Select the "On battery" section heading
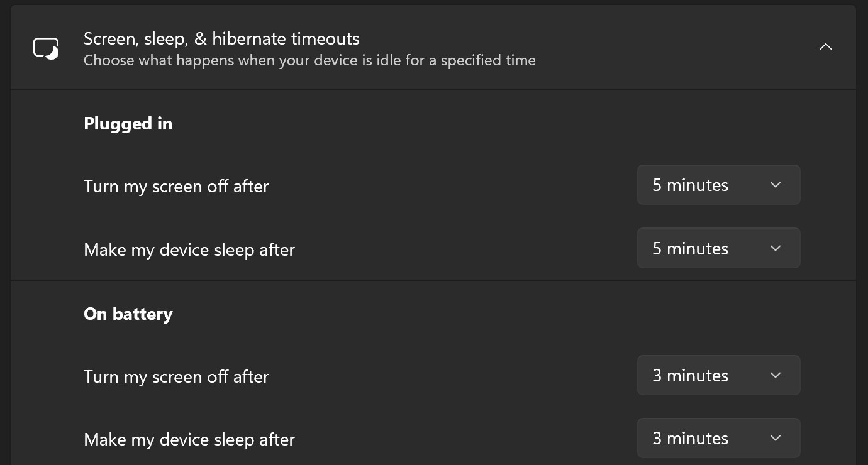This screenshot has height=465, width=868. (x=128, y=314)
